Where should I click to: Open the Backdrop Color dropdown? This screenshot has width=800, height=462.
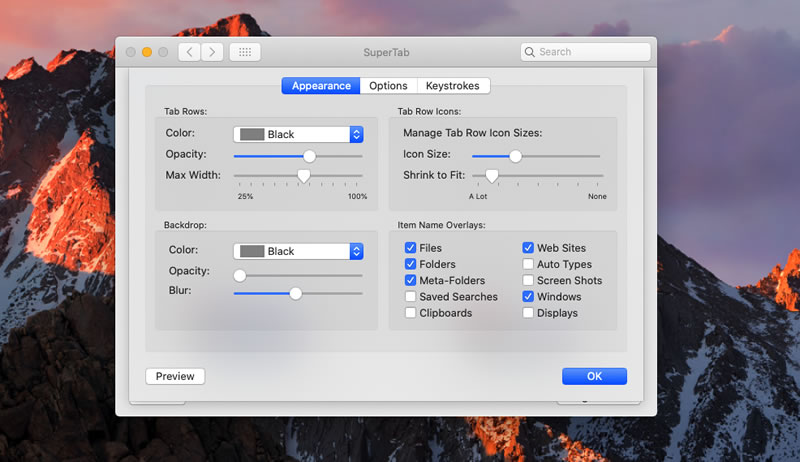(x=298, y=251)
